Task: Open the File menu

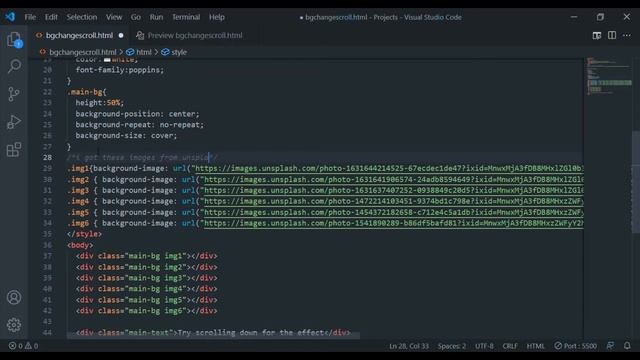Action: pos(30,17)
